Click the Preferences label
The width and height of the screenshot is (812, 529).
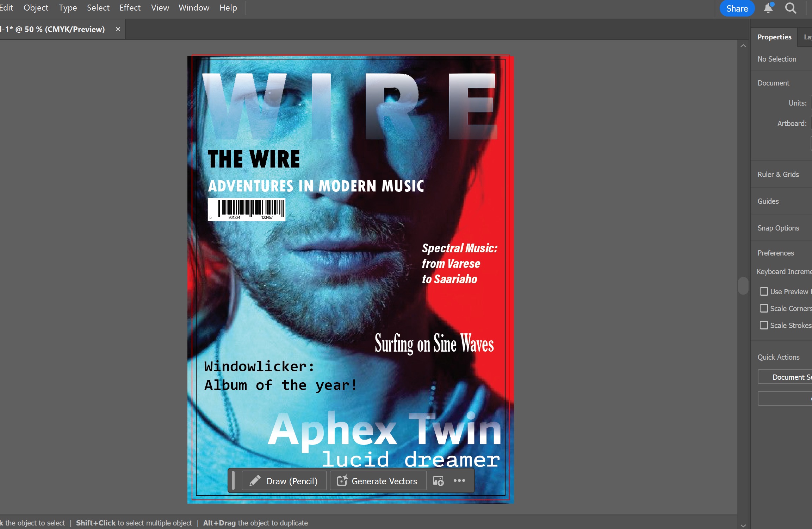[775, 253]
